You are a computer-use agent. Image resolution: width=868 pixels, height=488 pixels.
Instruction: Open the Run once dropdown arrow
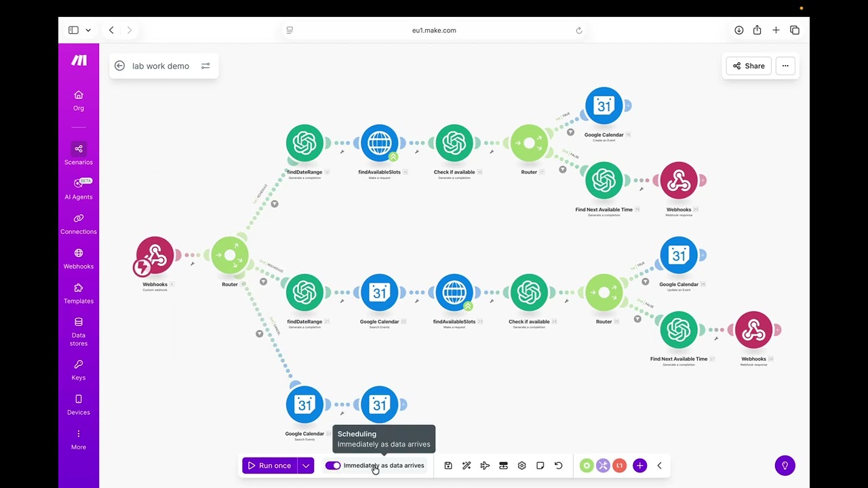pos(307,466)
